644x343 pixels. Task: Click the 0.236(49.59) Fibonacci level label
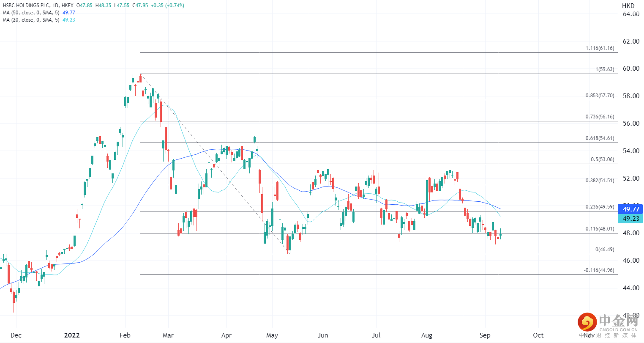[600, 207]
